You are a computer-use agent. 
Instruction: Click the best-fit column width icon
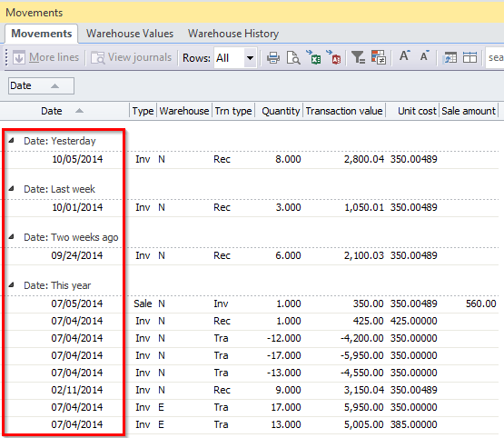pyautogui.click(x=469, y=58)
